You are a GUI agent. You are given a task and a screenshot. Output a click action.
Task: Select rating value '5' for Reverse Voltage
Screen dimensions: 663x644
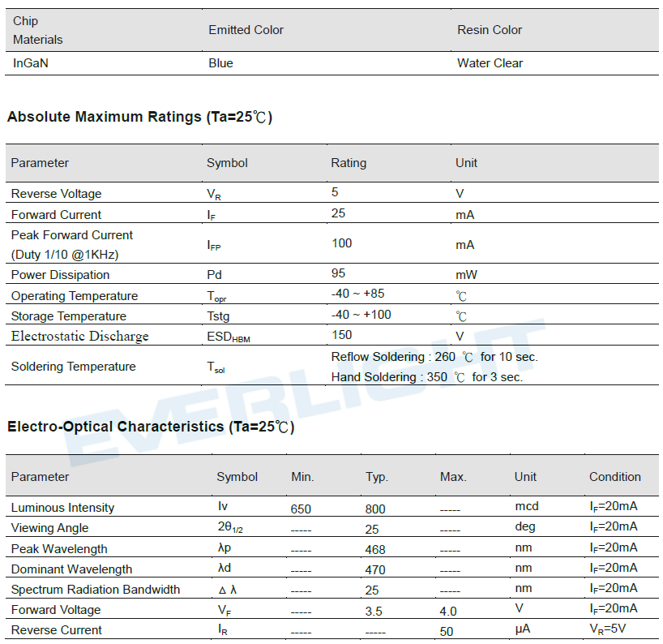[x=335, y=192]
